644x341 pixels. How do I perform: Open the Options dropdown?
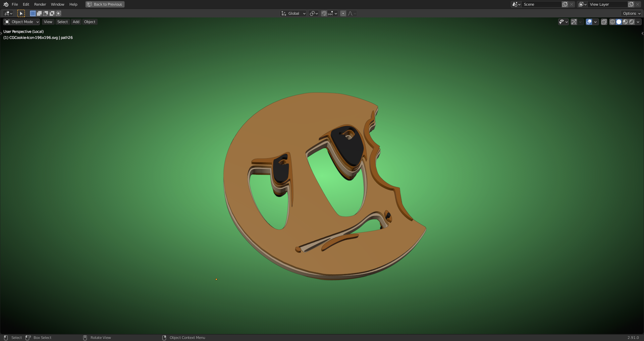click(632, 13)
